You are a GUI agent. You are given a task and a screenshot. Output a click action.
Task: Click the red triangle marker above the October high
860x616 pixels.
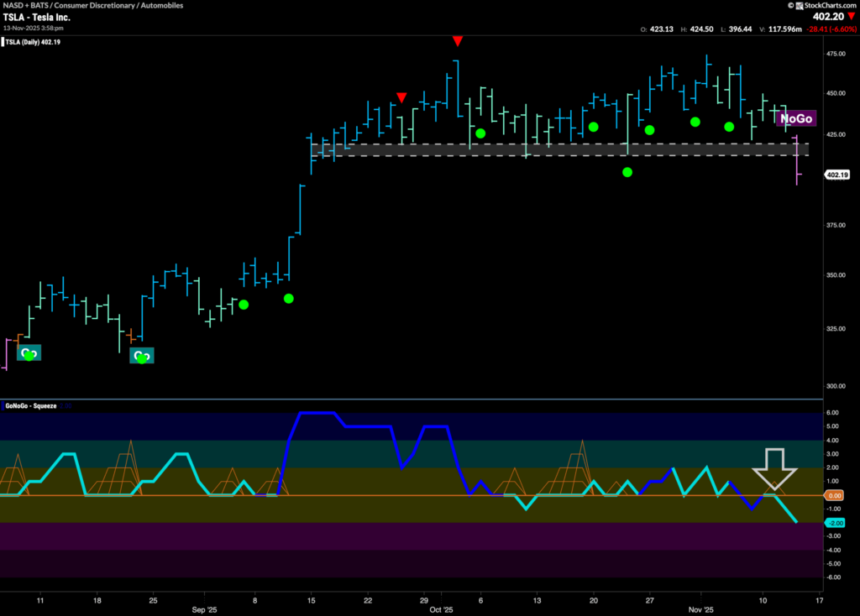(x=458, y=41)
